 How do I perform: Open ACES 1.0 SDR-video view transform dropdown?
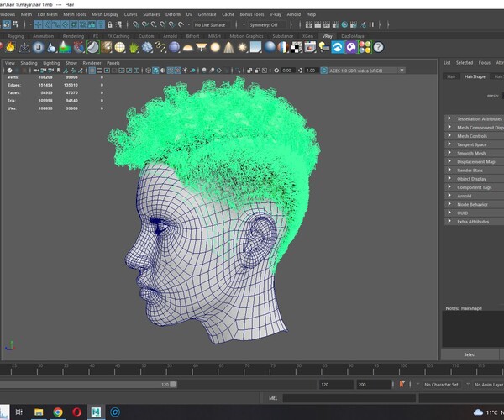point(367,71)
